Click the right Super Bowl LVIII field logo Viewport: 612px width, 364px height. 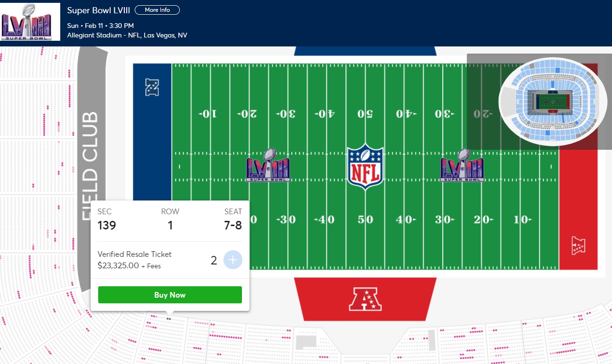[462, 165]
